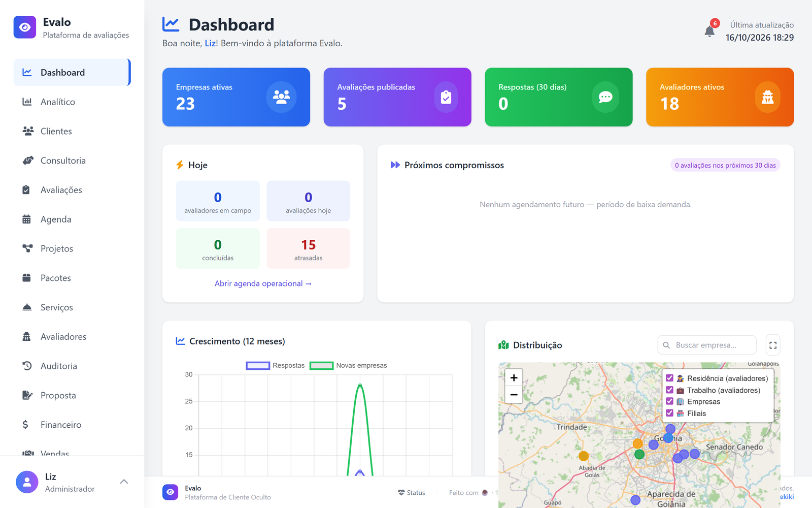Open the Pacotes menu item
The height and width of the screenshot is (508, 812).
pyautogui.click(x=72, y=278)
